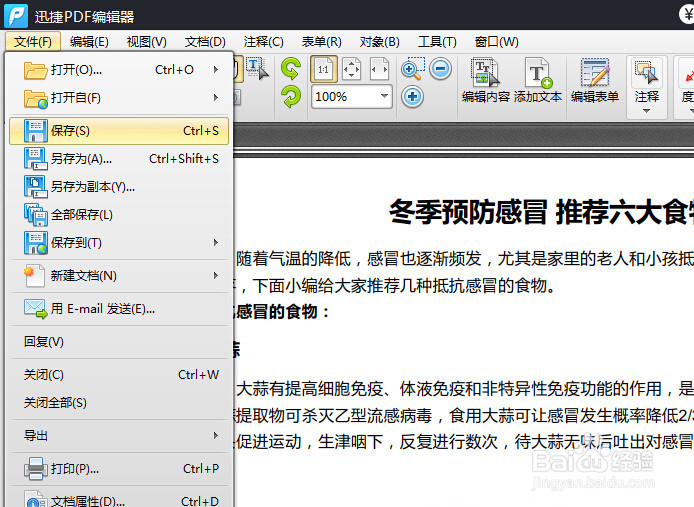Image resolution: width=694 pixels, height=507 pixels.
Task: Open the 编辑(E) menu
Action: [x=89, y=42]
